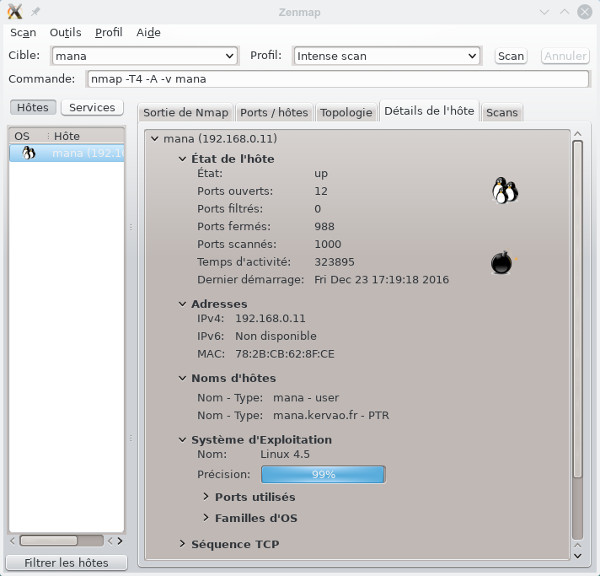Collapse the État de l'hôte section
This screenshot has width=600, height=576.
(182, 158)
